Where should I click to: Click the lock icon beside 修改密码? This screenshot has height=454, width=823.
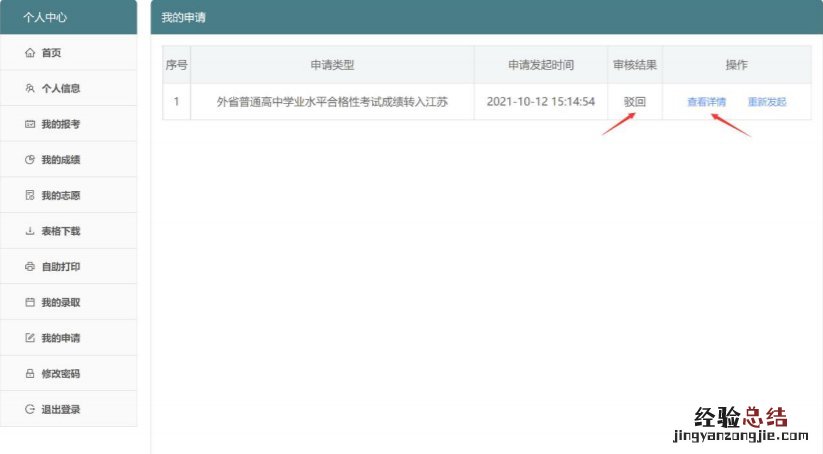pyautogui.click(x=30, y=374)
